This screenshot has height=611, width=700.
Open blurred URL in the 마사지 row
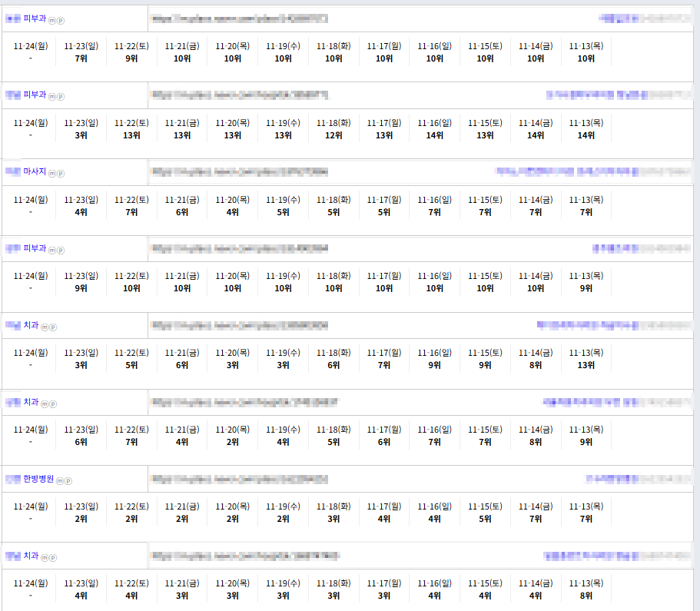pyautogui.click(x=240, y=172)
